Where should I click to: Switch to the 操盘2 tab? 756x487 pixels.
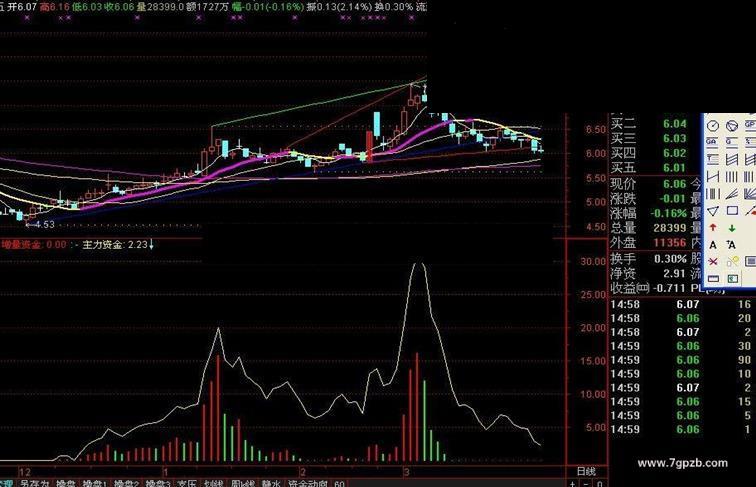coord(126,483)
